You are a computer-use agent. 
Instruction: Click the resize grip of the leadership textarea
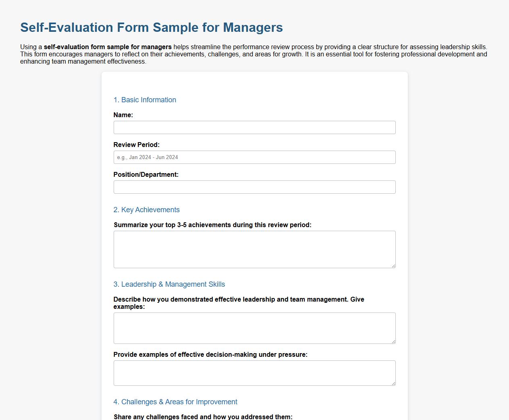393,341
